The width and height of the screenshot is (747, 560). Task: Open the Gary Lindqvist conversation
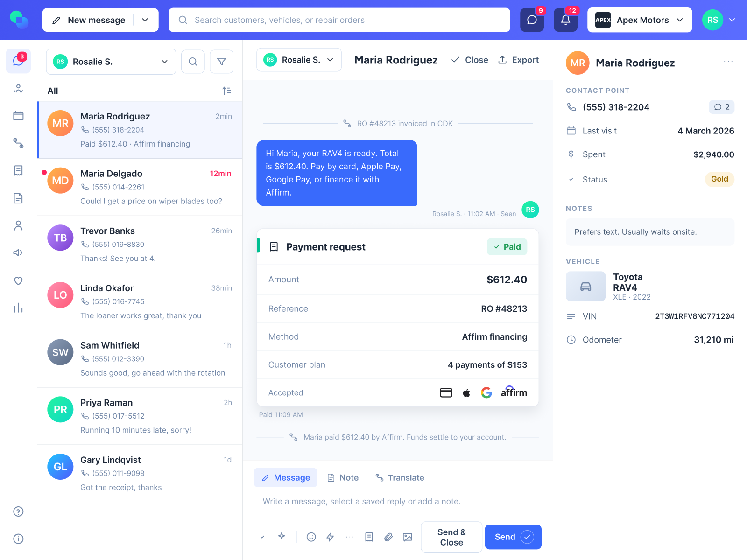click(140, 474)
